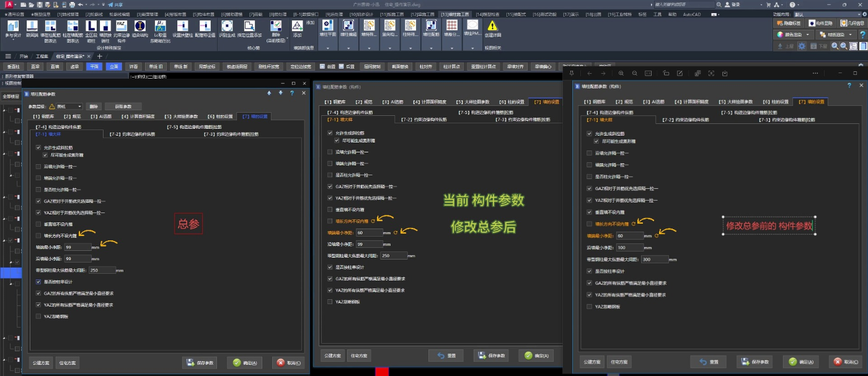868x376 pixels.
Task: Enable 沿墙允许隔一拉一 checkbox in left dialog
Action: tap(39, 166)
